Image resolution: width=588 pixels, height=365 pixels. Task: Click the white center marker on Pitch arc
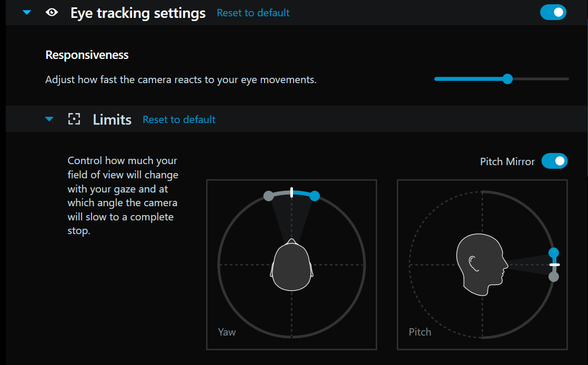click(x=554, y=265)
